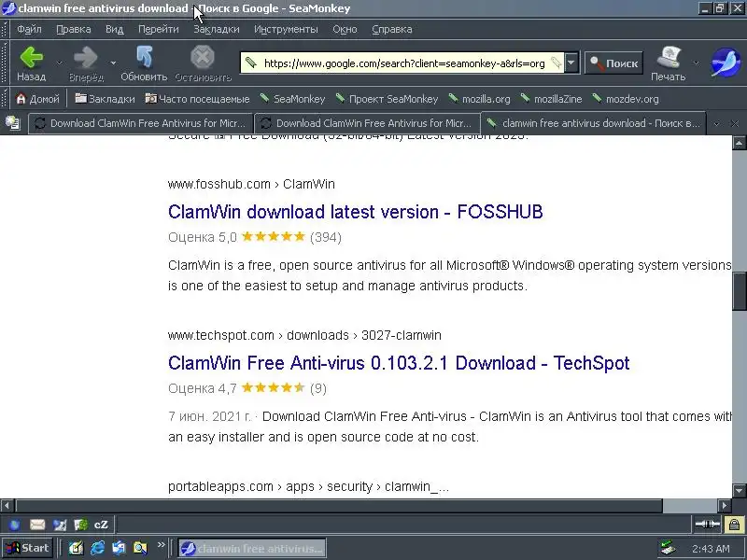
Task: Open ClamWin Free Anti-virus 0.103.2.1 TechSpot link
Action: 399,363
